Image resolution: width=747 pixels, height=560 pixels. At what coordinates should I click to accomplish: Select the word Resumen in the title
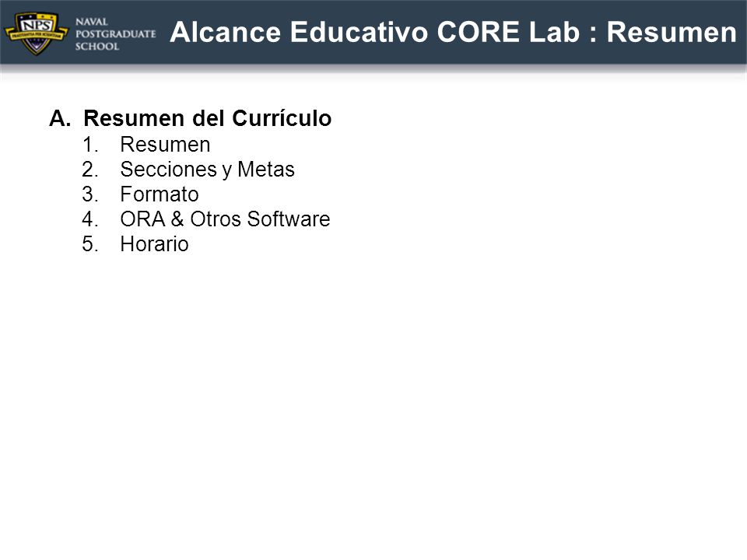[672, 32]
